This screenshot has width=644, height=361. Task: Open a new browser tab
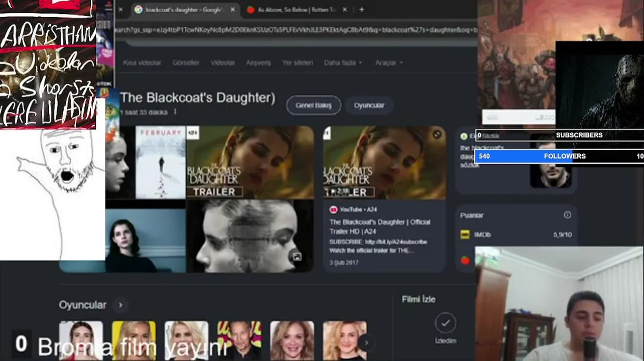tap(362, 10)
